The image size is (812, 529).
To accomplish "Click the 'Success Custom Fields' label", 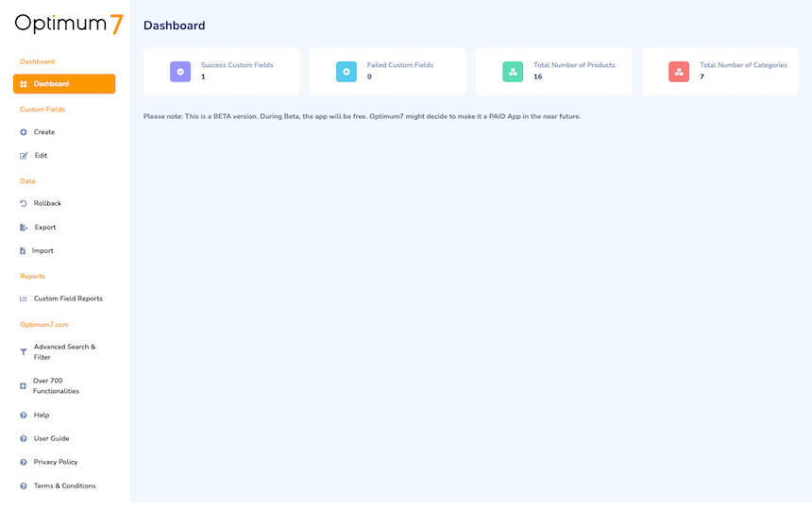I will 237,65.
